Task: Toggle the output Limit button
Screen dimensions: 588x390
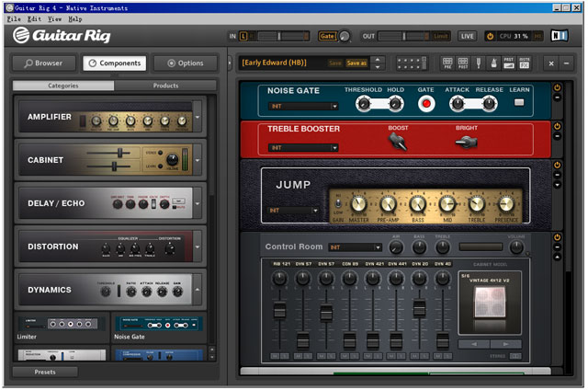Action: click(x=441, y=36)
